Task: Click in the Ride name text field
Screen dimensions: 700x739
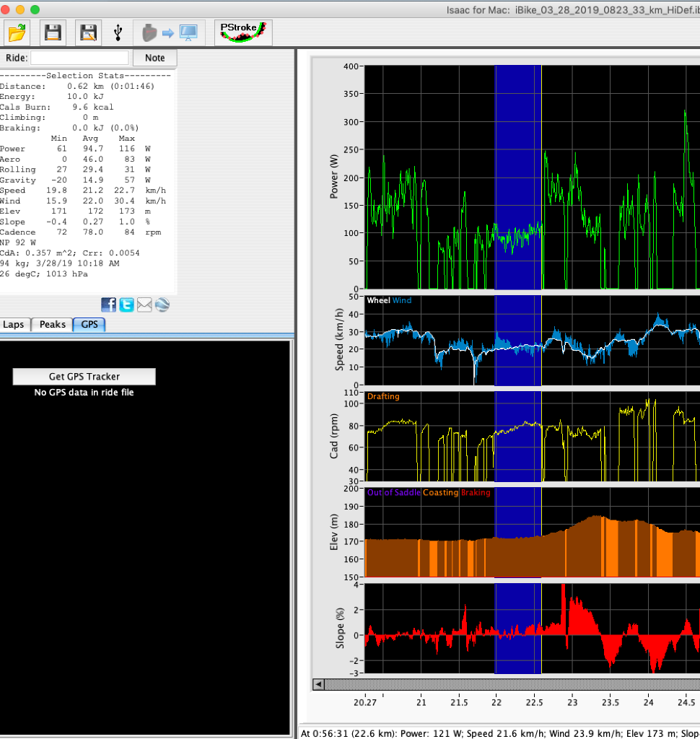Action: [x=79, y=58]
